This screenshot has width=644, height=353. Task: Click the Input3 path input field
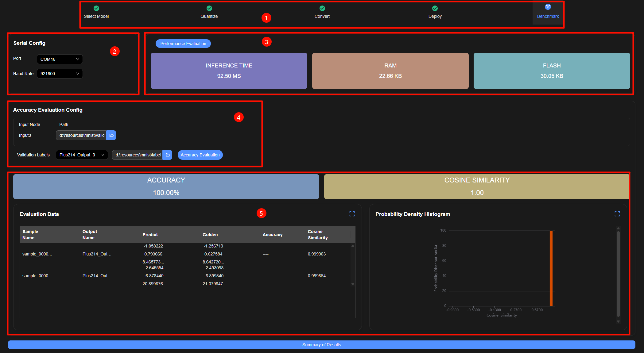point(82,135)
